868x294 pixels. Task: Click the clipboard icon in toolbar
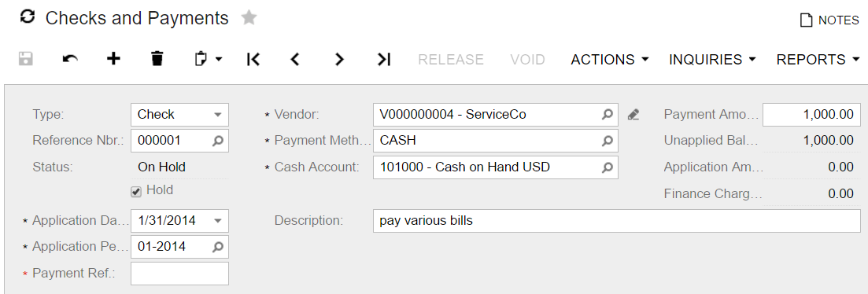(201, 59)
